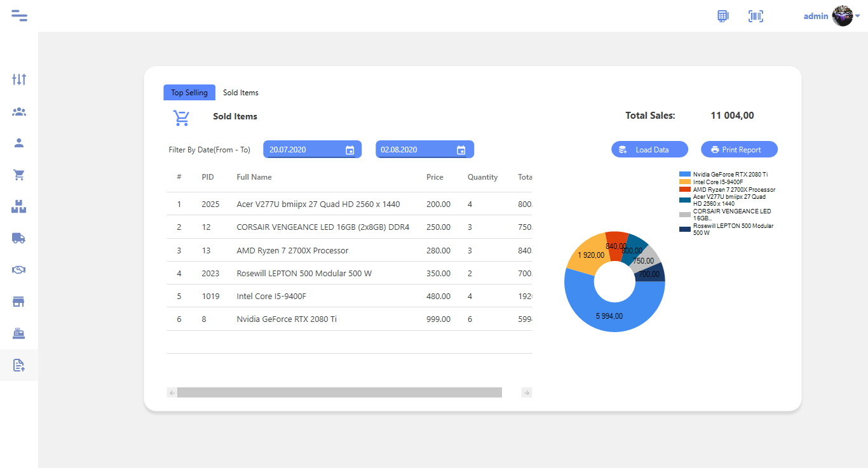Expand the admin account dropdown arrow

(x=858, y=16)
